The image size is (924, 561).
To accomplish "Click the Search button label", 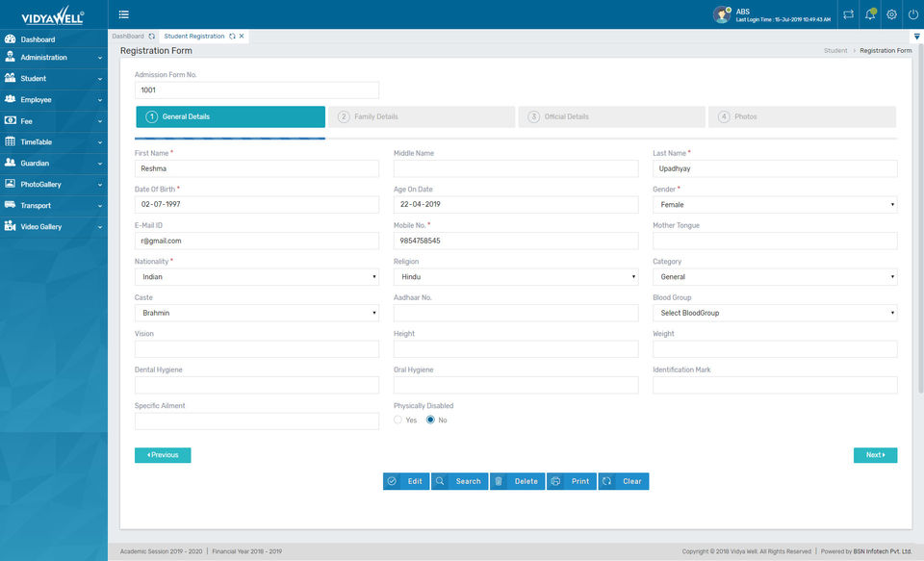I will pyautogui.click(x=469, y=481).
